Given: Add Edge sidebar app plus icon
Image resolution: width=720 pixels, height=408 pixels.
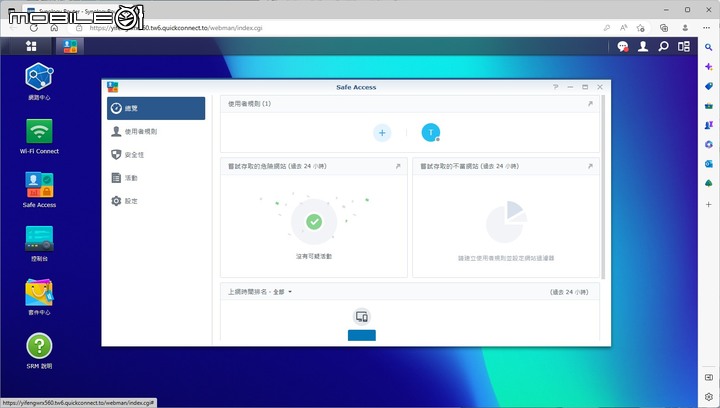Looking at the screenshot, I should coord(709,204).
